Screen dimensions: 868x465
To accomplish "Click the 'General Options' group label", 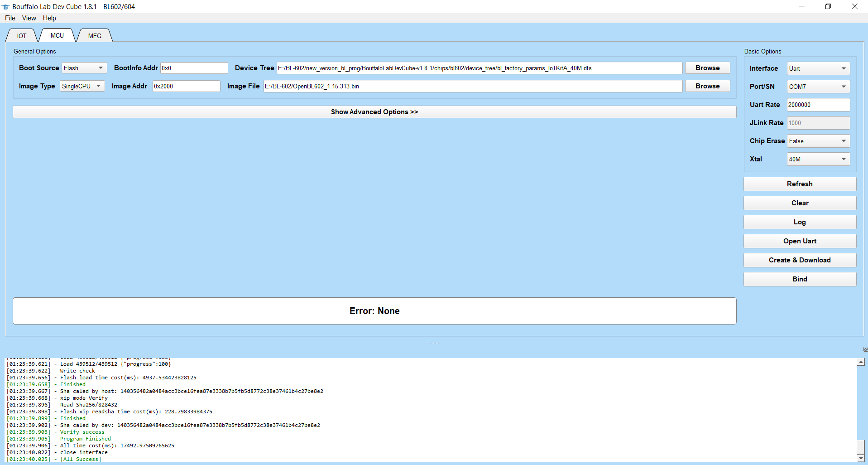I will (x=35, y=51).
